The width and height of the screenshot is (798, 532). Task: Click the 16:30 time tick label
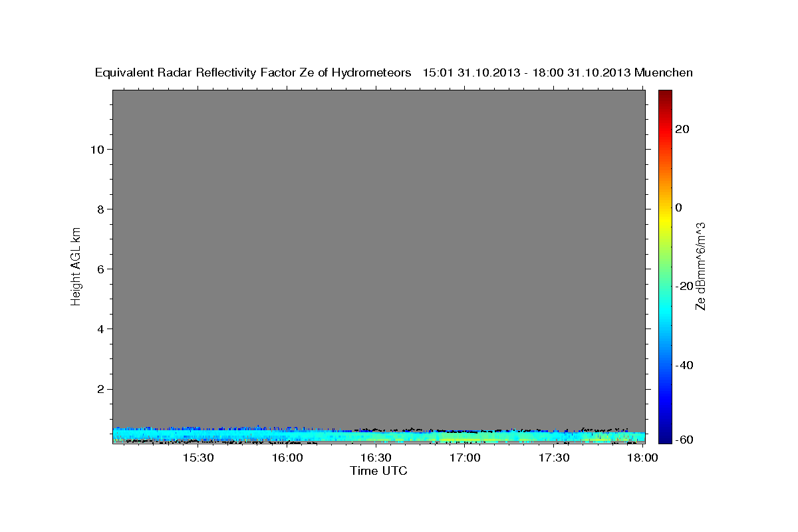(376, 458)
